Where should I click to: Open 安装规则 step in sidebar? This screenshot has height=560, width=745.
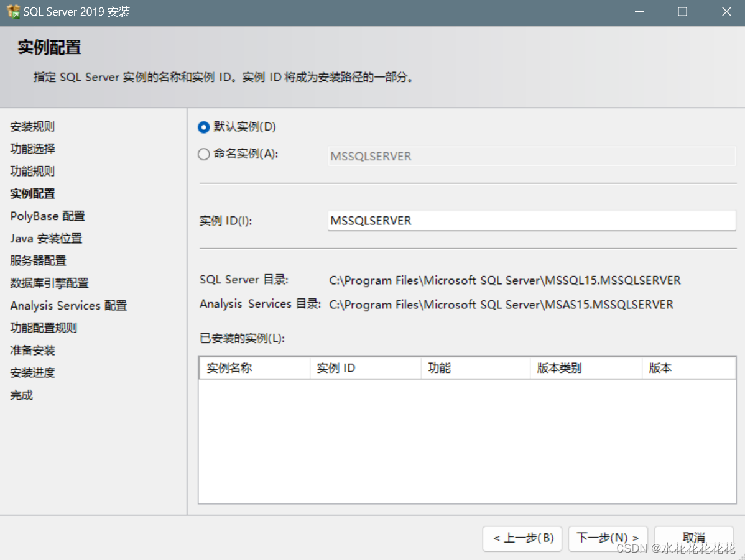click(32, 126)
